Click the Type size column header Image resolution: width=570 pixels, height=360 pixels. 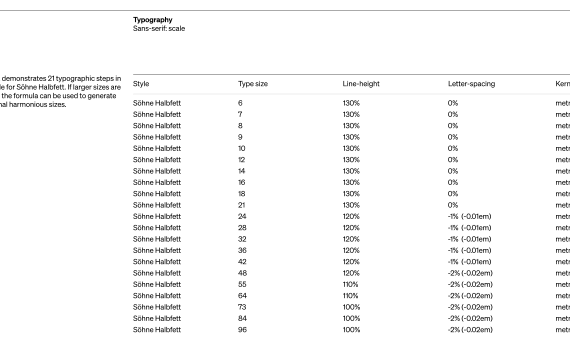(x=253, y=84)
